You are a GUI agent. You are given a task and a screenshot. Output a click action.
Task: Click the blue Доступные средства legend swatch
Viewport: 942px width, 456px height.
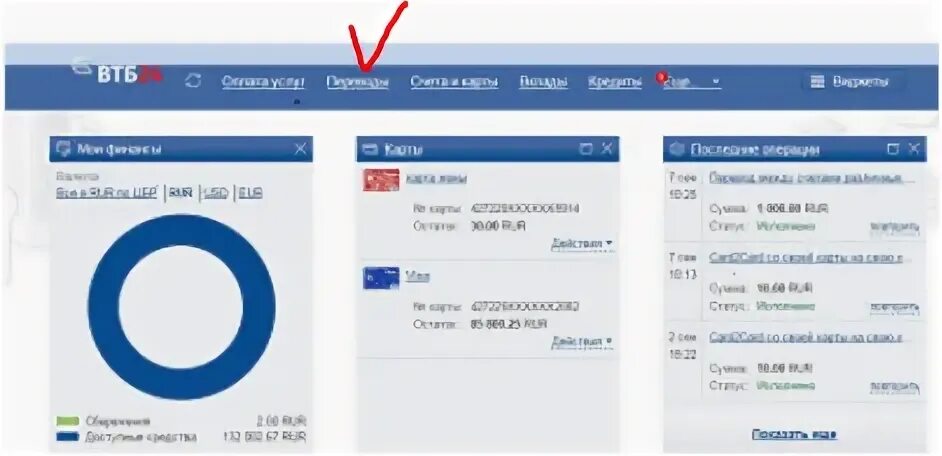[x=67, y=437]
